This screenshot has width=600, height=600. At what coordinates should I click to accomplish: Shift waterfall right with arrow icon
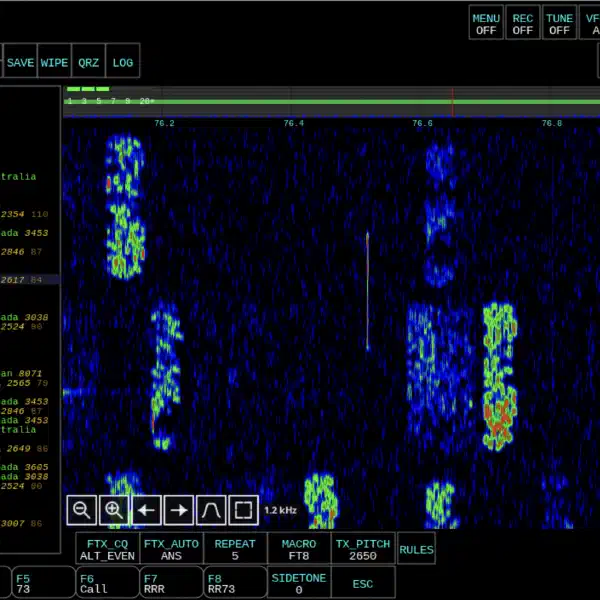click(x=179, y=510)
